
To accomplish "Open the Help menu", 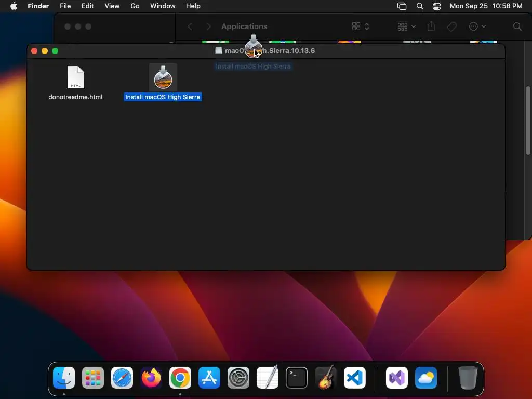I will tap(193, 6).
